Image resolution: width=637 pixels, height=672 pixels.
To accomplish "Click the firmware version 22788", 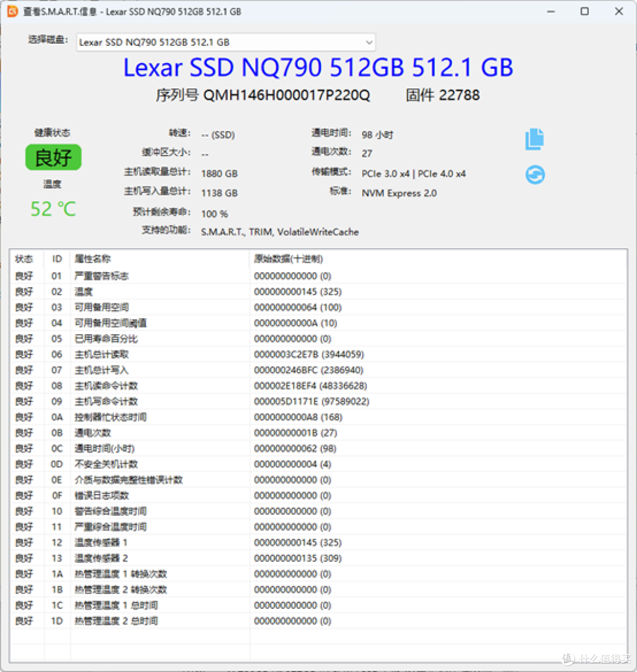I will pyautogui.click(x=459, y=95).
